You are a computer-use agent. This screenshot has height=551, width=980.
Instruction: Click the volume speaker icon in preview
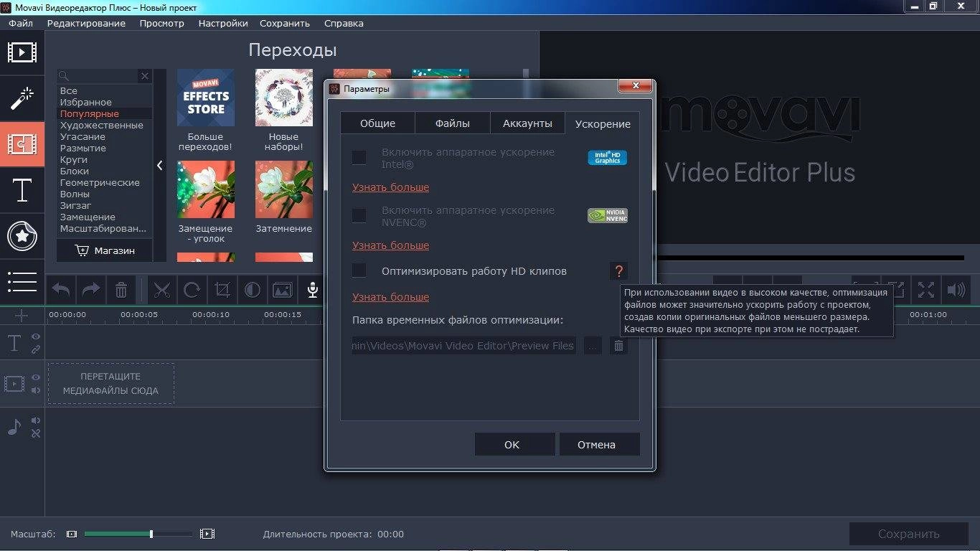tap(956, 290)
